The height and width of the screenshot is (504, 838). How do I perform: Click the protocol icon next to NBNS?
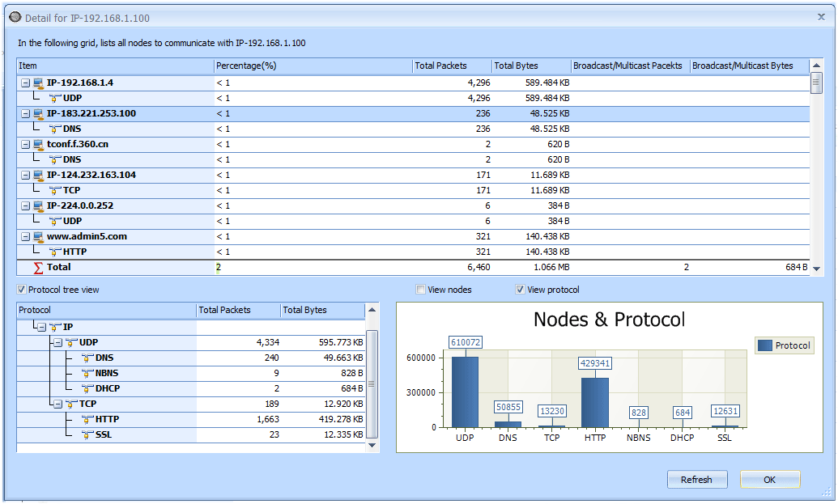click(87, 373)
